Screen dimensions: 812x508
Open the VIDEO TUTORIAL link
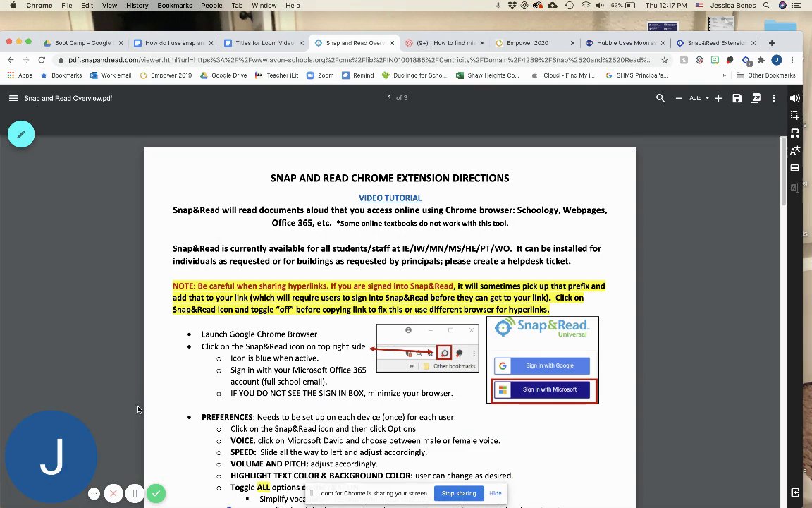tap(390, 198)
